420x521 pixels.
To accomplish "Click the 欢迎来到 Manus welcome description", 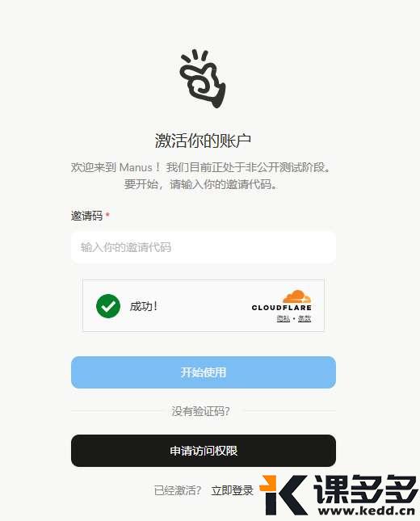I will click(201, 175).
